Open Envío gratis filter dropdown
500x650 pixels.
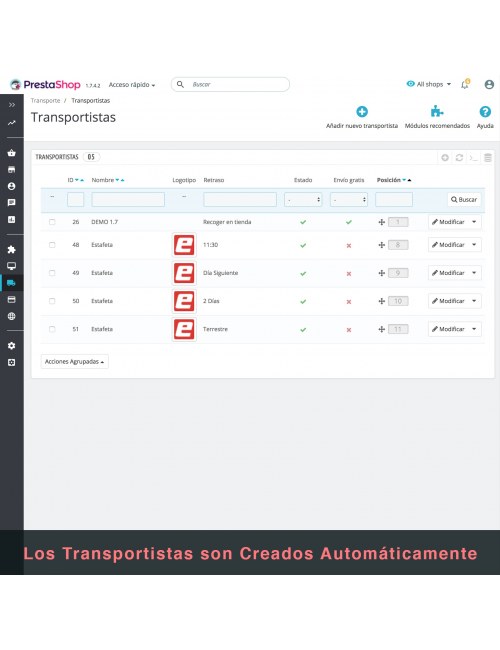349,199
